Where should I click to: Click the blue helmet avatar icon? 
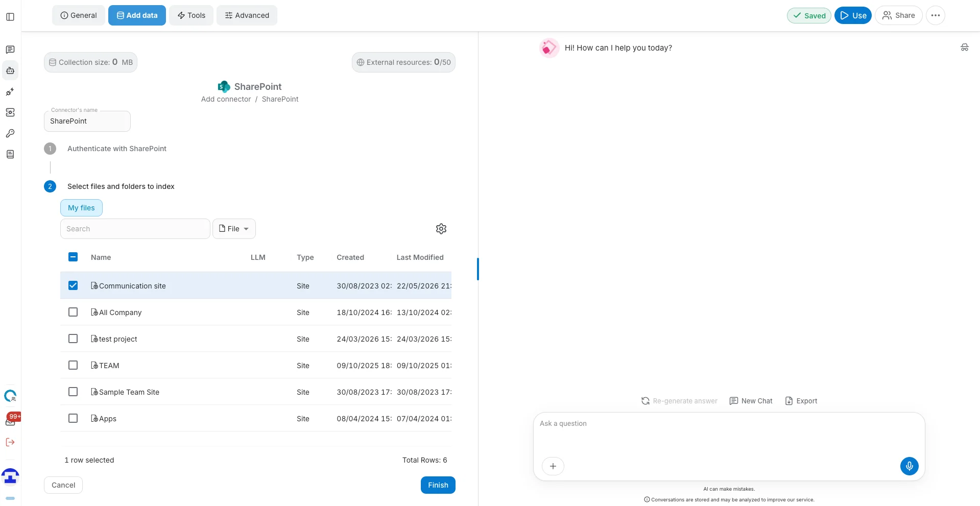(10, 476)
